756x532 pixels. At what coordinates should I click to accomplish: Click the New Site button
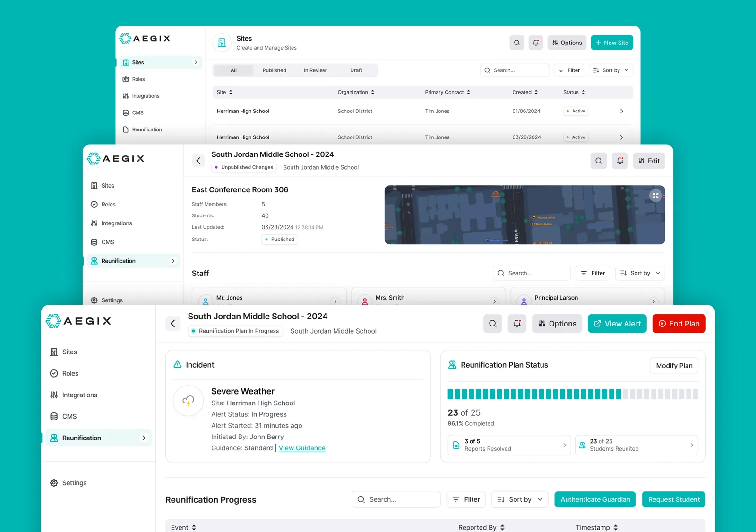pyautogui.click(x=612, y=43)
